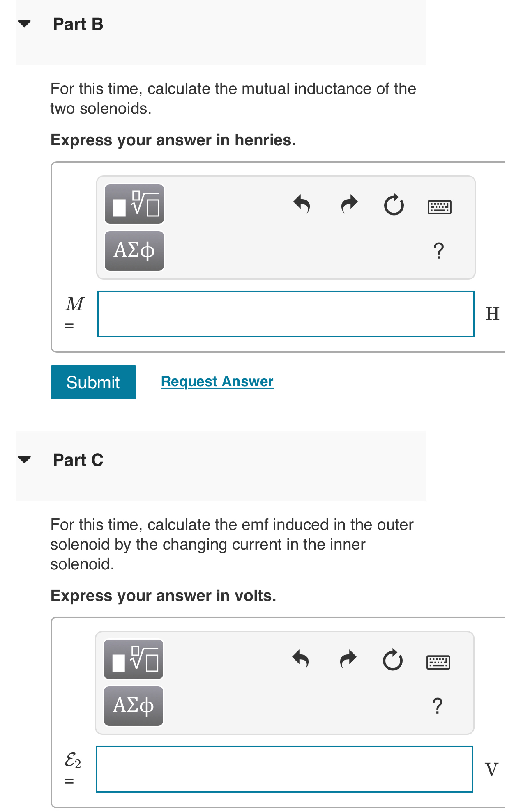The width and height of the screenshot is (530, 812).
Task: Open Greek symbols palette in Part B
Action: (x=134, y=250)
